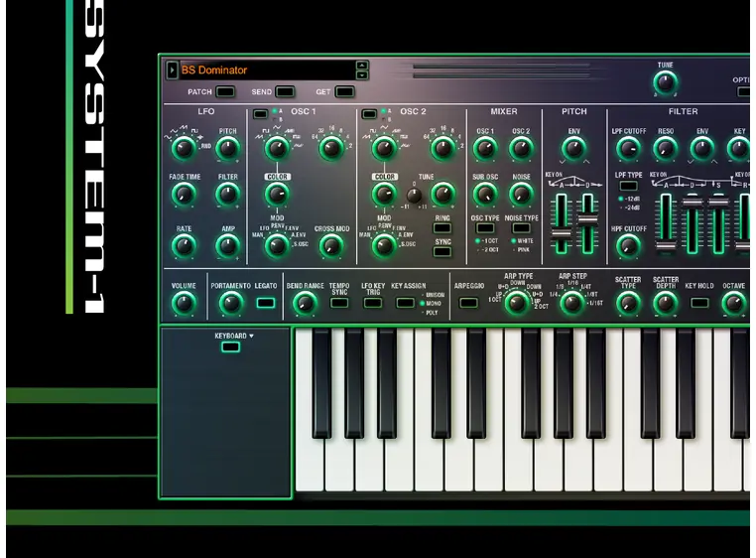Image resolution: width=756 pixels, height=558 pixels.
Task: Toggle the Legato button
Action: 266,303
